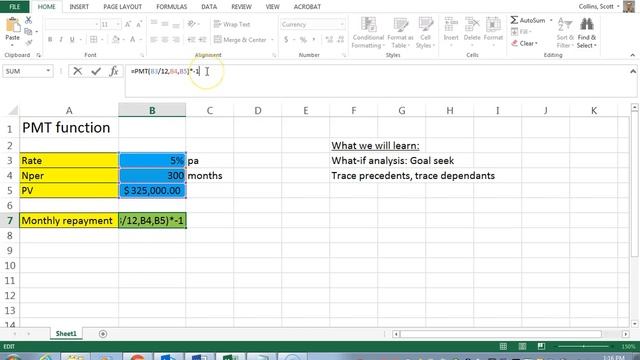Open the font size dropdown showing 11
Image resolution: width=640 pixels, height=360 pixels.
118,24
